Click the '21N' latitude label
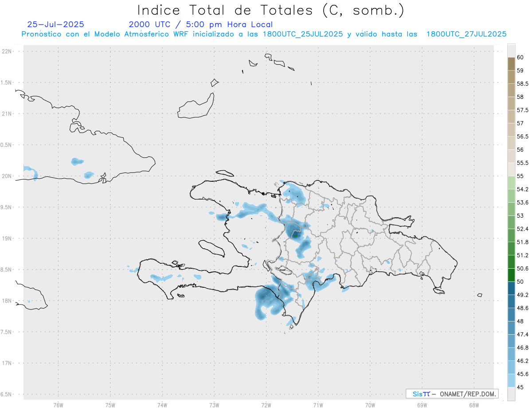 [8, 114]
